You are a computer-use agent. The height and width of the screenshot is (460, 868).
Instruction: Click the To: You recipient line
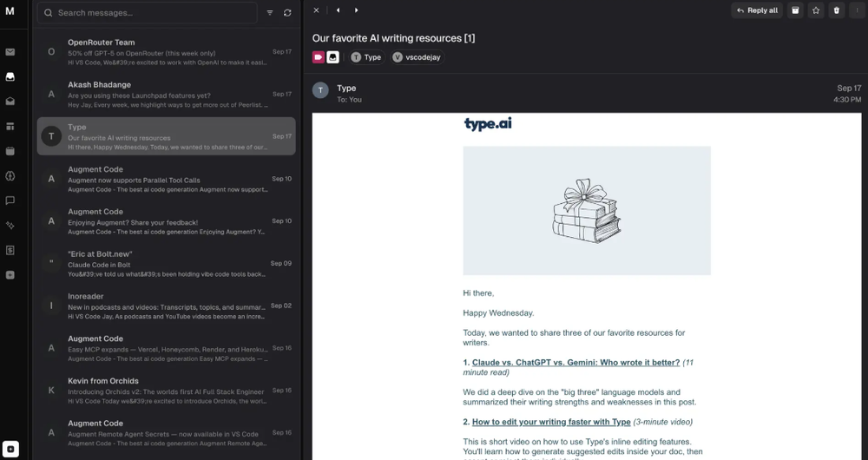tap(349, 100)
